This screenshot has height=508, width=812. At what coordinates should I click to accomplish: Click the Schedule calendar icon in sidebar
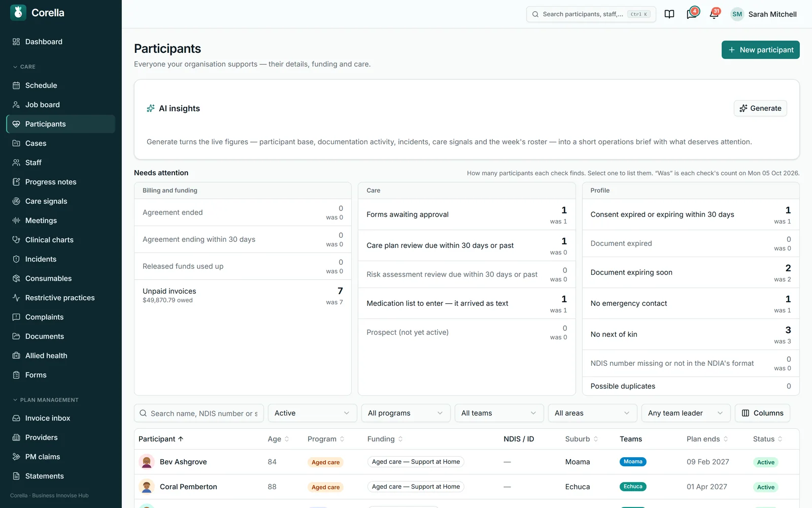[16, 85]
